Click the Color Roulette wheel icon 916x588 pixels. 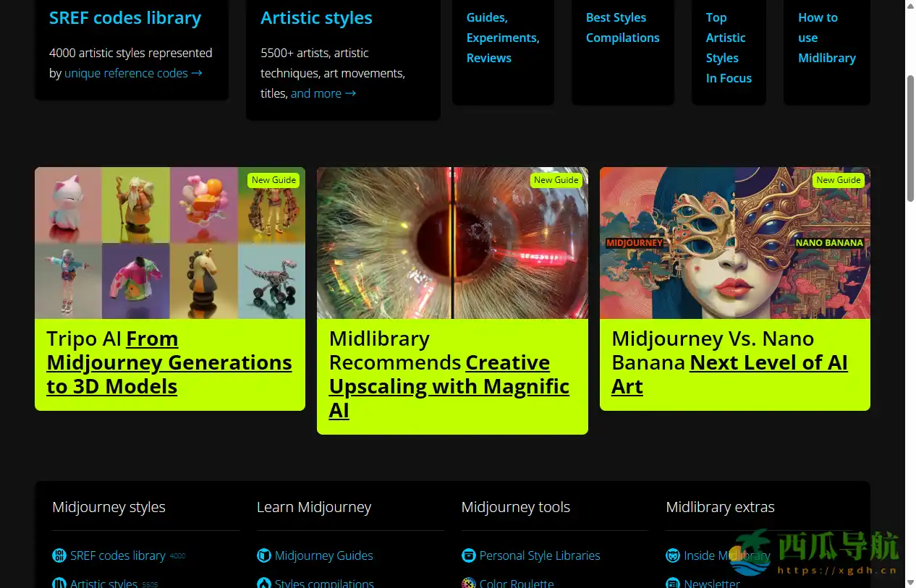469,583
